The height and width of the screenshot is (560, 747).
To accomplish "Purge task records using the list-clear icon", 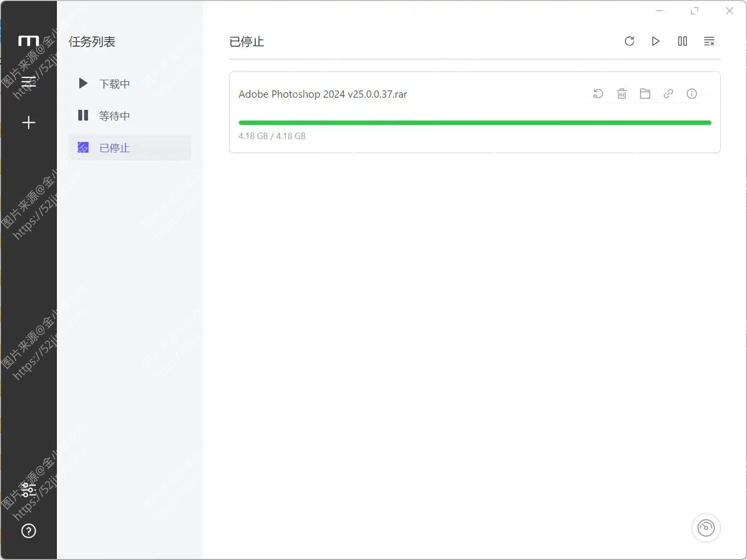I will 709,41.
